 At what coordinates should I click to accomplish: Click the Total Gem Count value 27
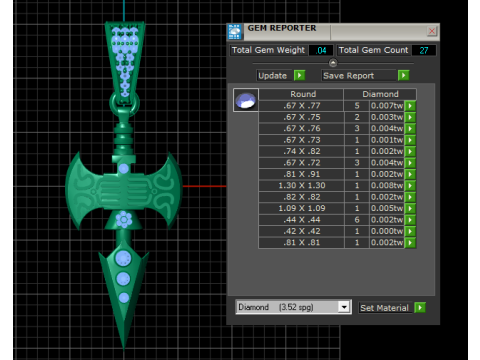pos(424,50)
